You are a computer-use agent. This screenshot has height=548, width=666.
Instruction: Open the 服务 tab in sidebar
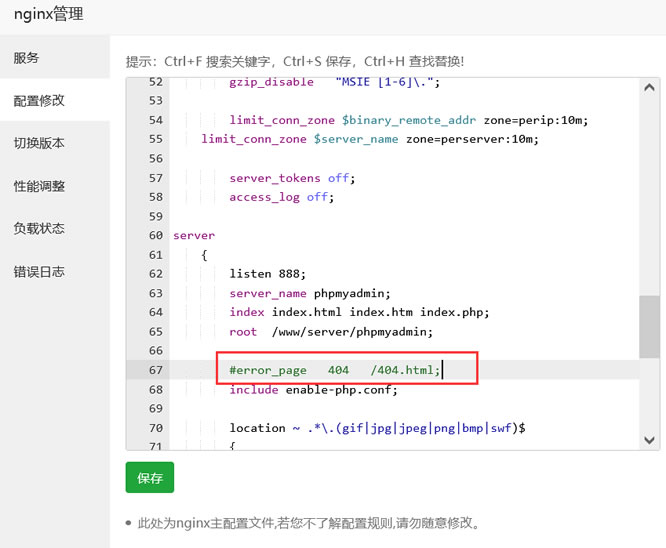pos(27,58)
